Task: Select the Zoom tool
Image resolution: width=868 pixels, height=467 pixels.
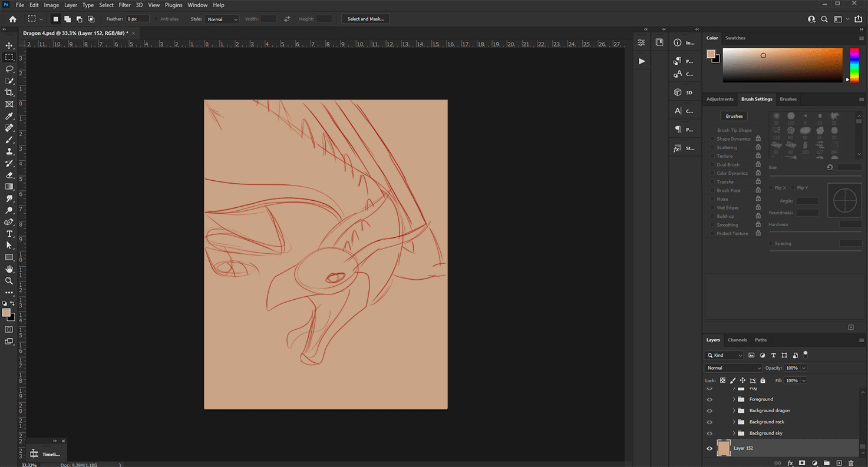Action: 9,281
